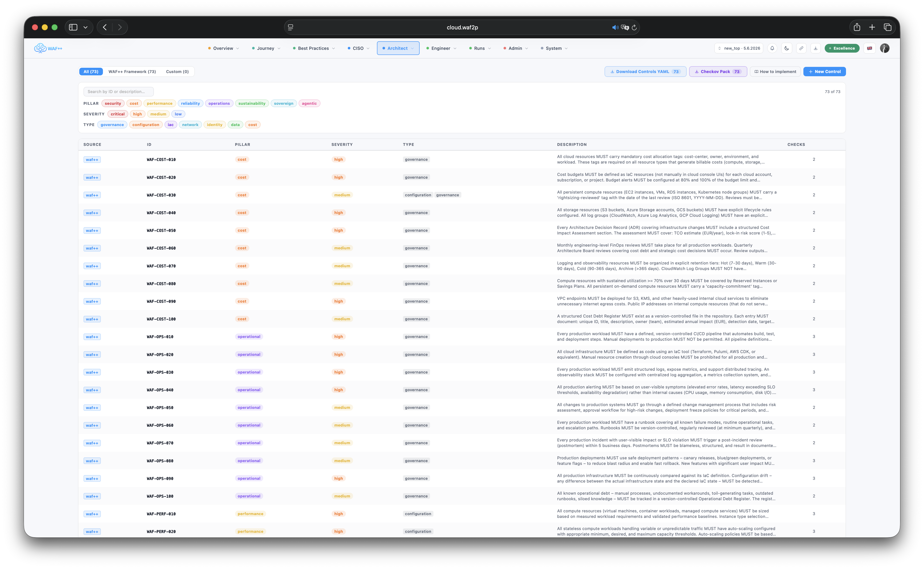Screen dimensions: 924x569
Task: Click the configuration type tag on WAF-COST-030
Action: [x=418, y=195]
